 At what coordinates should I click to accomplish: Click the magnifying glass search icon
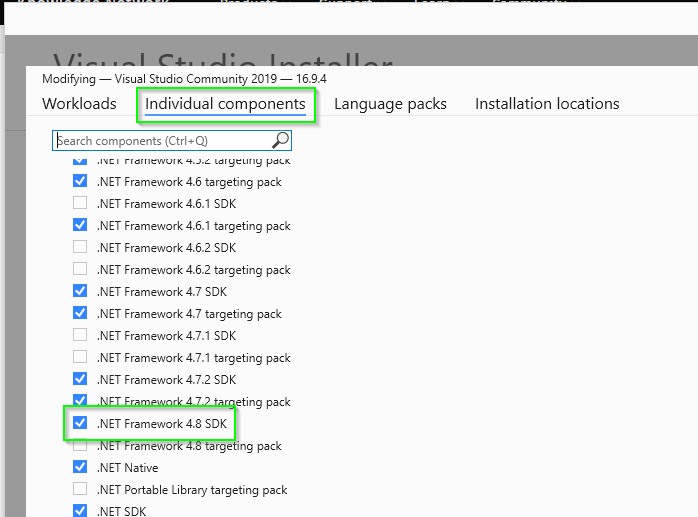coord(281,140)
